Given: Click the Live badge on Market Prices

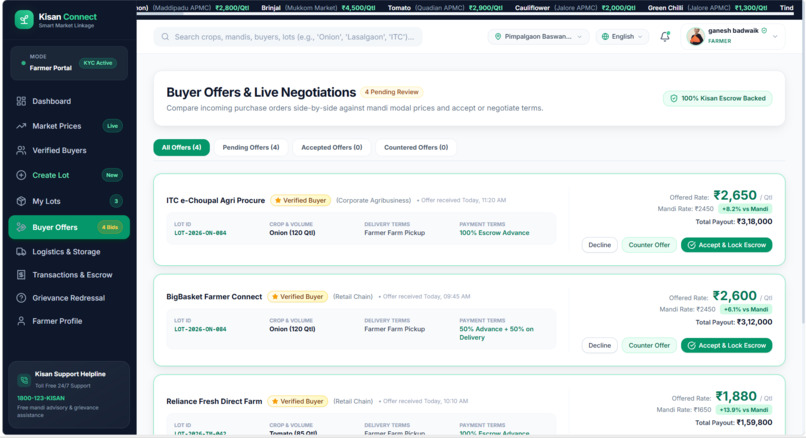Looking at the screenshot, I should coord(112,126).
